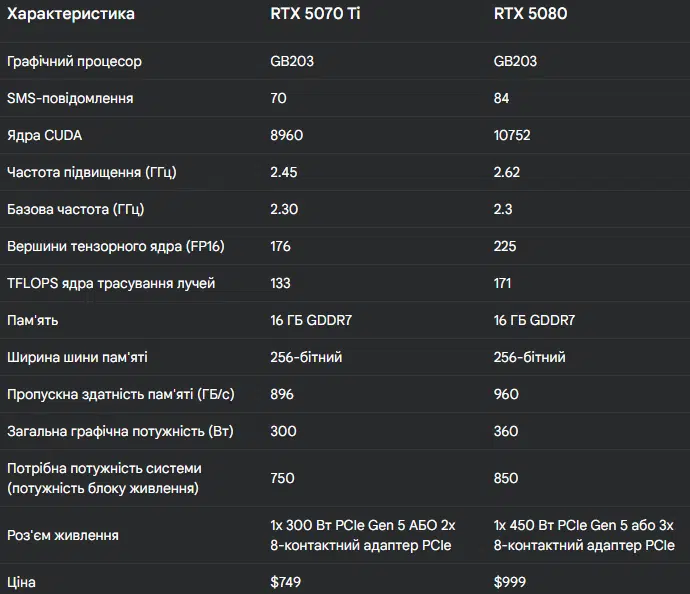Click the Характеристика column header
This screenshot has height=594, width=690.
pos(70,14)
